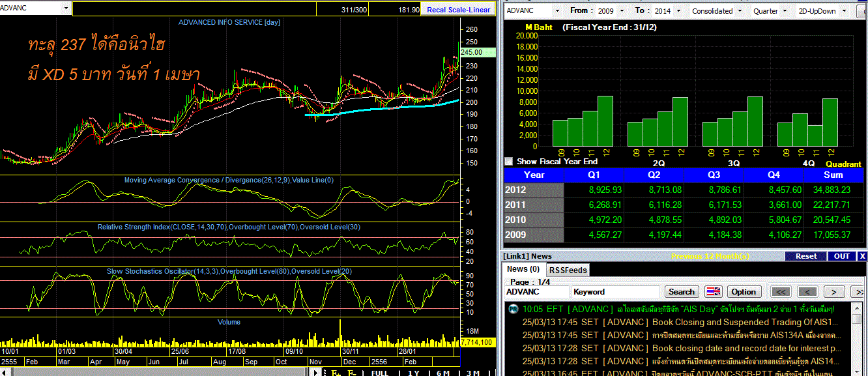Image resolution: width=868 pixels, height=376 pixels.
Task: Click the Q4 column header
Action: click(x=774, y=175)
